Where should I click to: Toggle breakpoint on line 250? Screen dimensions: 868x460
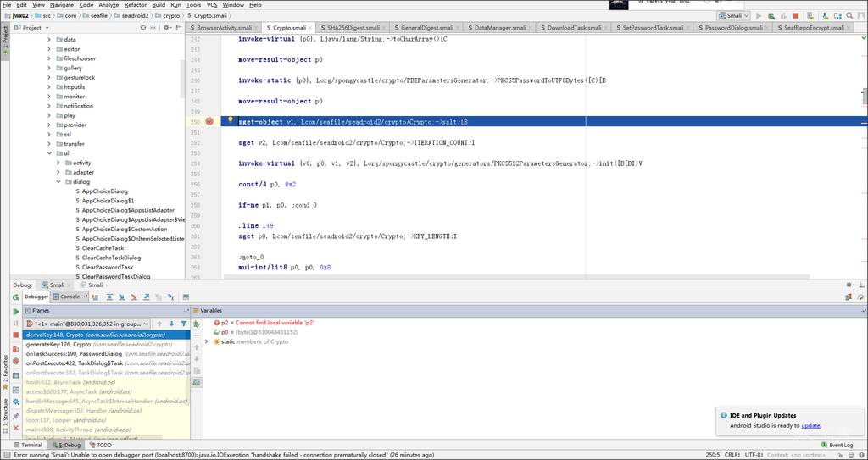[209, 121]
